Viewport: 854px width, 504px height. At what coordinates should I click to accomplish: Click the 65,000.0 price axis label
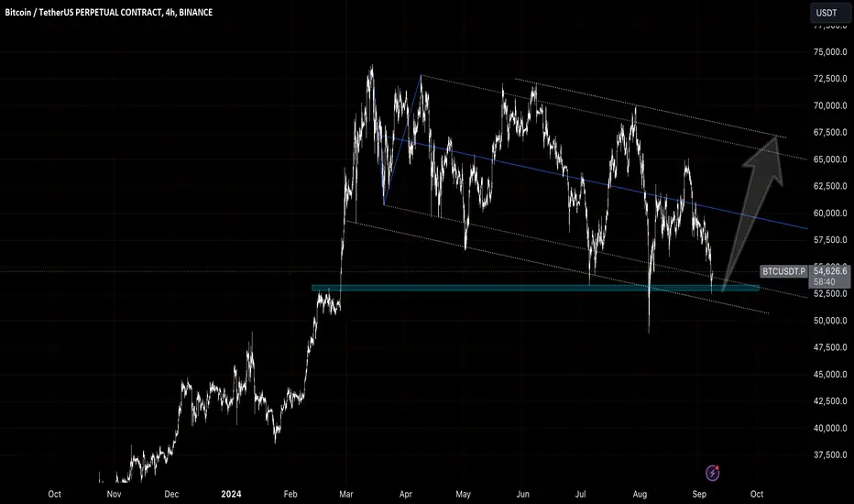830,159
